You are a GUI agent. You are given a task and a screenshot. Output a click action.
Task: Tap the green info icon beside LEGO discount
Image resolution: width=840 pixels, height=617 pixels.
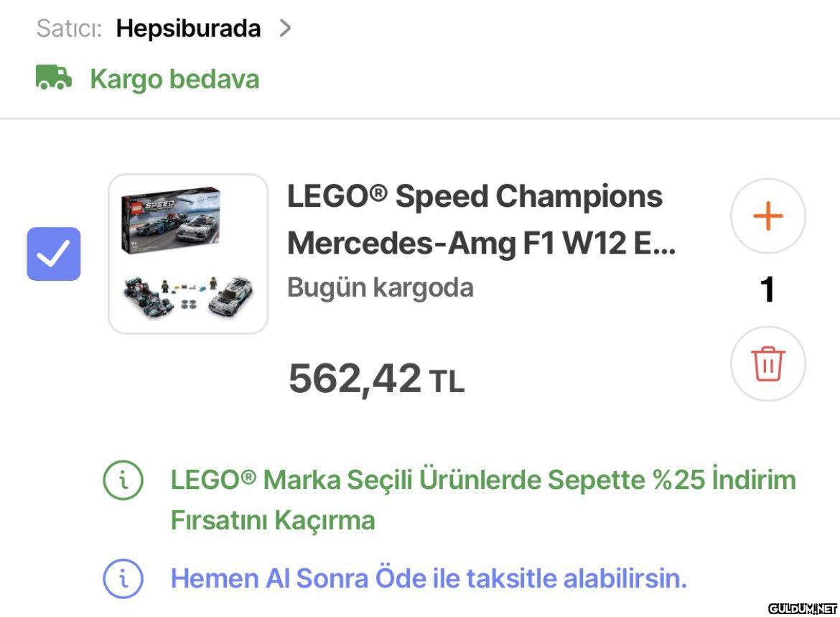(123, 480)
